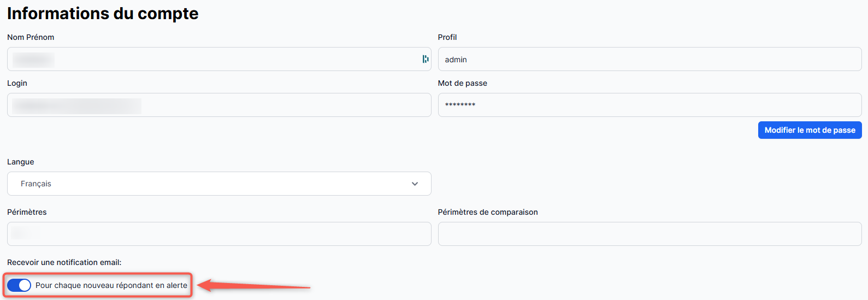
Task: Click the "Informations du compte" heading
Action: tap(103, 13)
